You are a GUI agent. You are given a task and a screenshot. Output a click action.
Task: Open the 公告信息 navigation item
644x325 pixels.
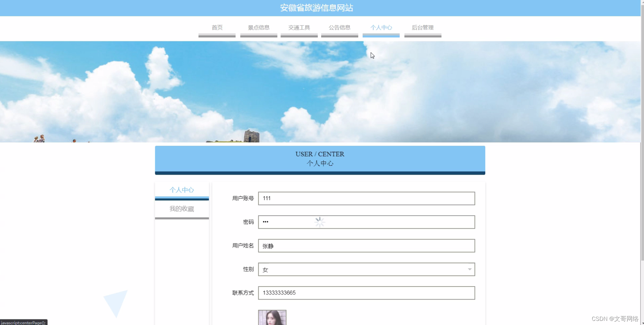click(339, 28)
